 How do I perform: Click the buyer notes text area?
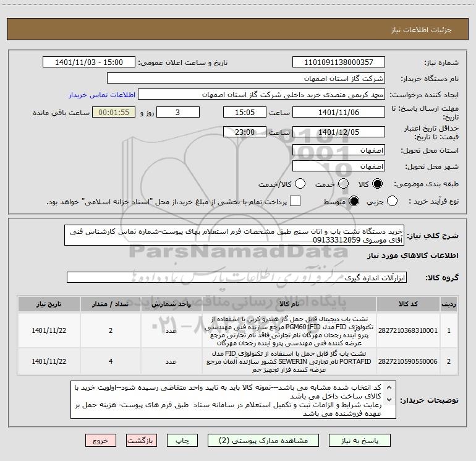click(233, 400)
